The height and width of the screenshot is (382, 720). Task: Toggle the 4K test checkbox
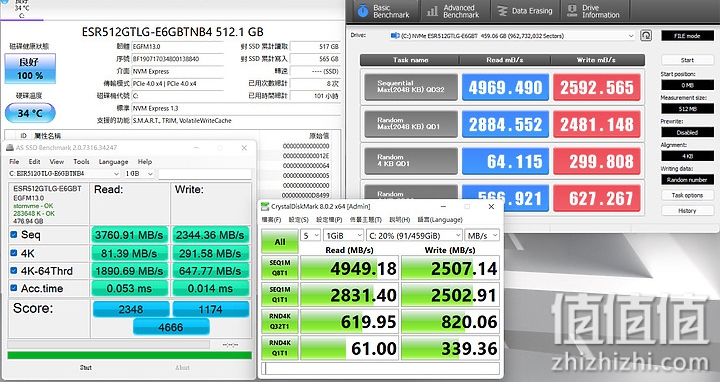click(x=14, y=253)
